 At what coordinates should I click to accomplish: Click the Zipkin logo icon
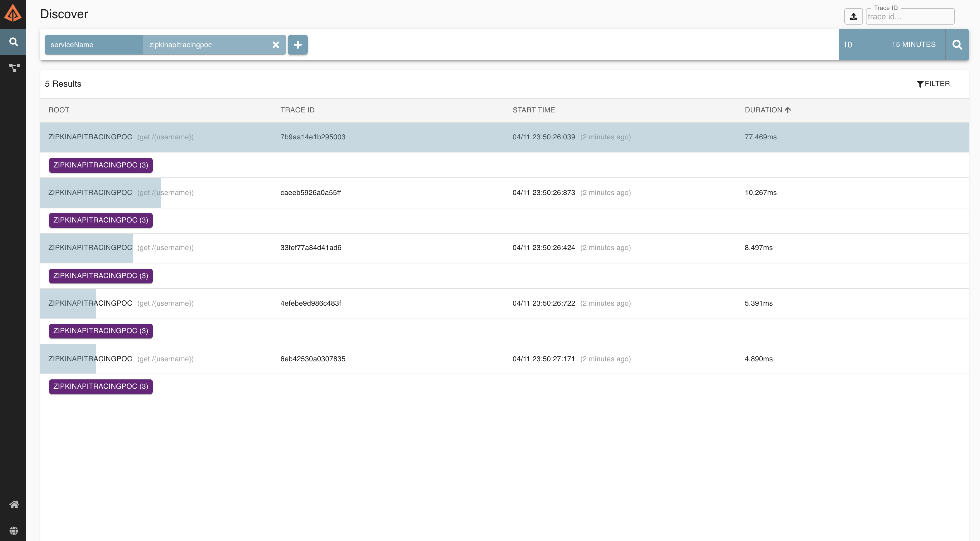(13, 13)
